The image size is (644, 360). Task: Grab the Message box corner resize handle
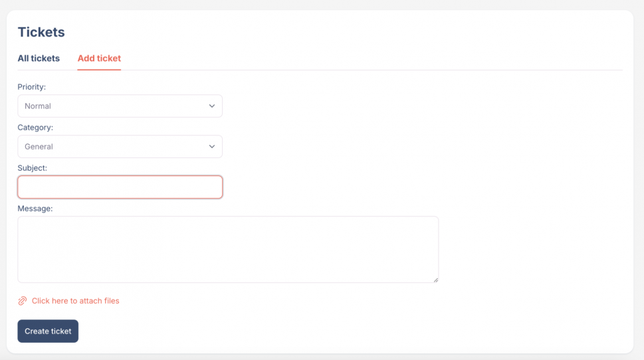[436, 280]
